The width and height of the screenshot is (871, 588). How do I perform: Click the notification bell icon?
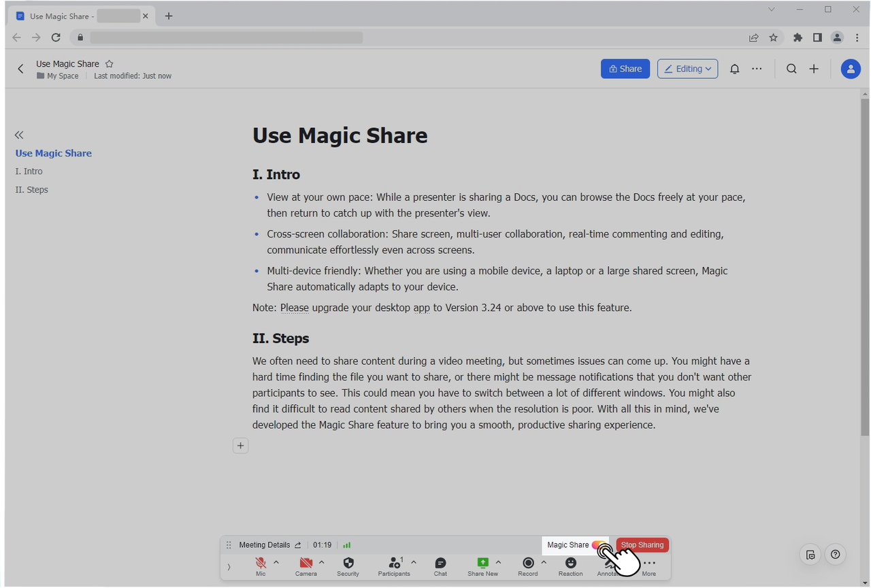click(735, 69)
